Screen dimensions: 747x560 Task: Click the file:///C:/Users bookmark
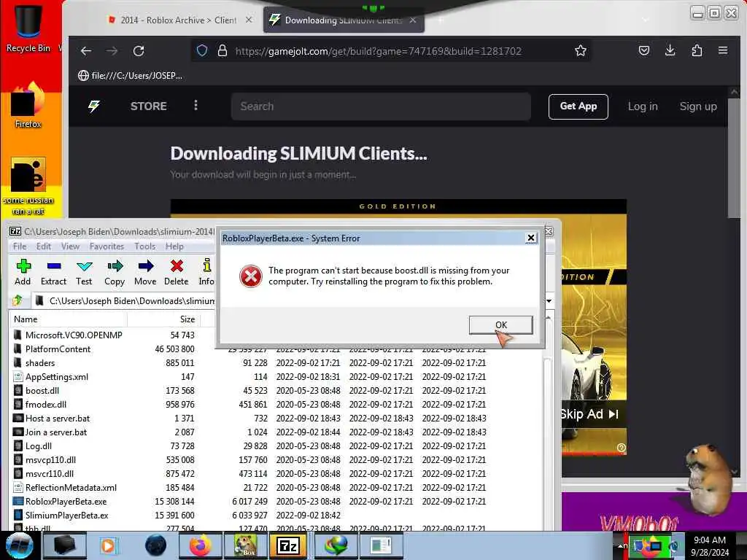(131, 75)
